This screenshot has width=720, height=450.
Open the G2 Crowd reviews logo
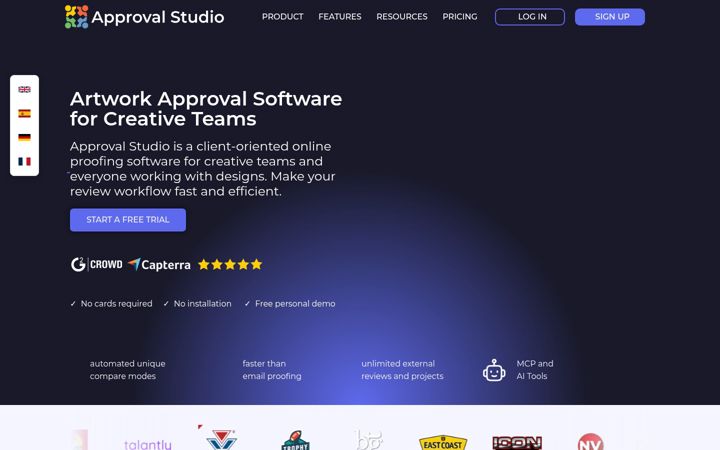[96, 264]
